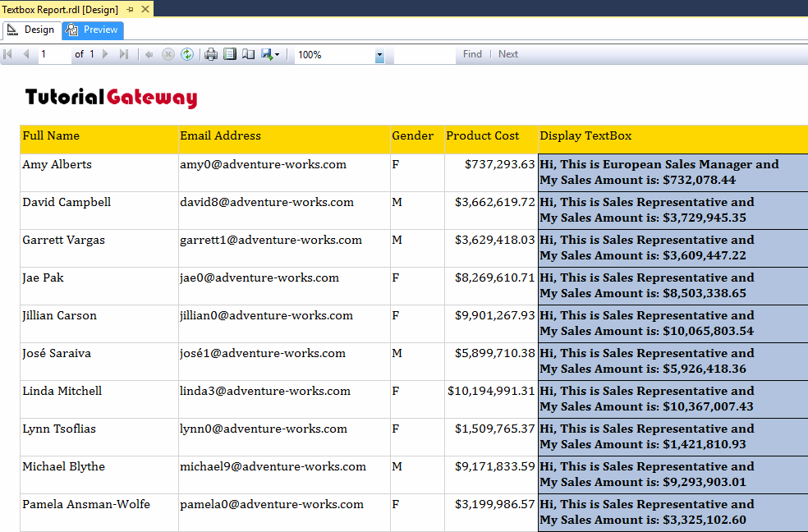This screenshot has width=808, height=532.
Task: Click textbox with sales amount $3,325,102.60
Action: pos(673,512)
